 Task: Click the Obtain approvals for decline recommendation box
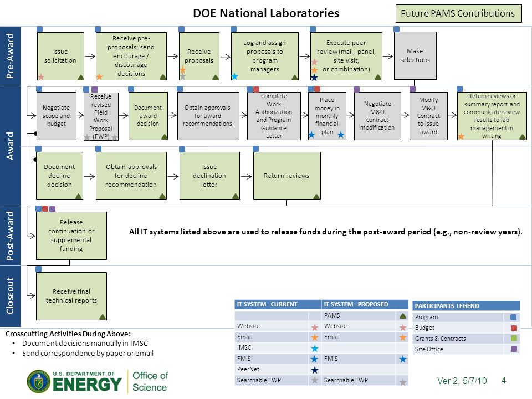131,176
